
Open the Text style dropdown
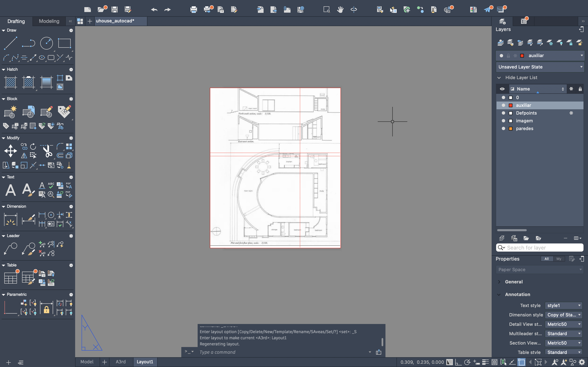tap(563, 305)
